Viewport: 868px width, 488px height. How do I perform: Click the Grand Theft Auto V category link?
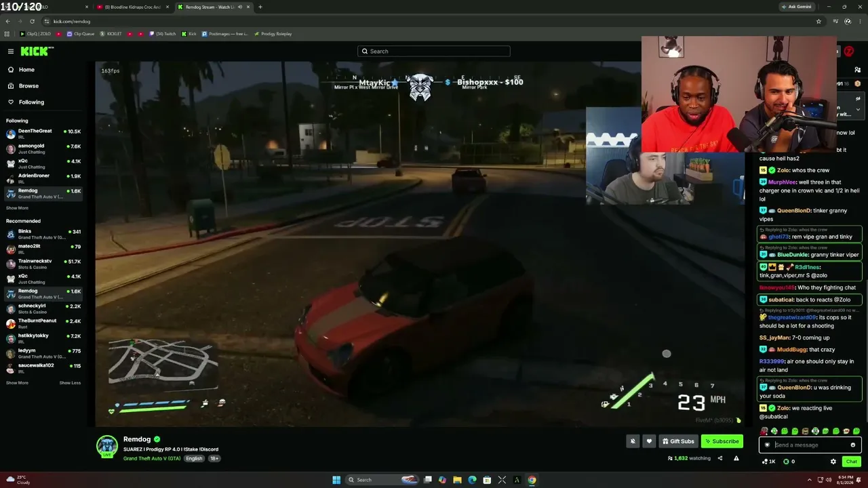152,459
